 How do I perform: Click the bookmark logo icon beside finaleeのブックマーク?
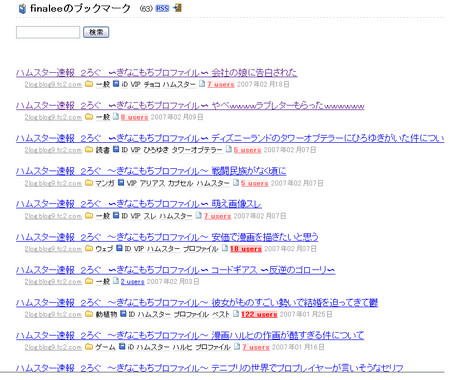pyautogui.click(x=22, y=9)
